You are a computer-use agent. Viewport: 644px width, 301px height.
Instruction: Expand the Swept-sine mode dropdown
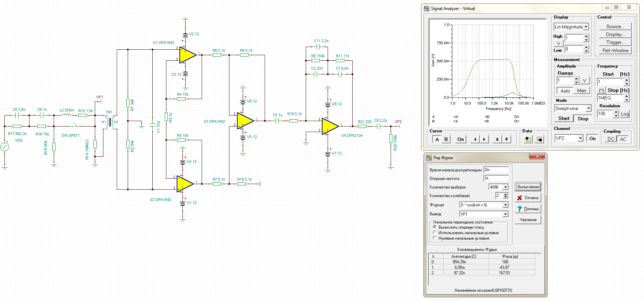click(588, 109)
